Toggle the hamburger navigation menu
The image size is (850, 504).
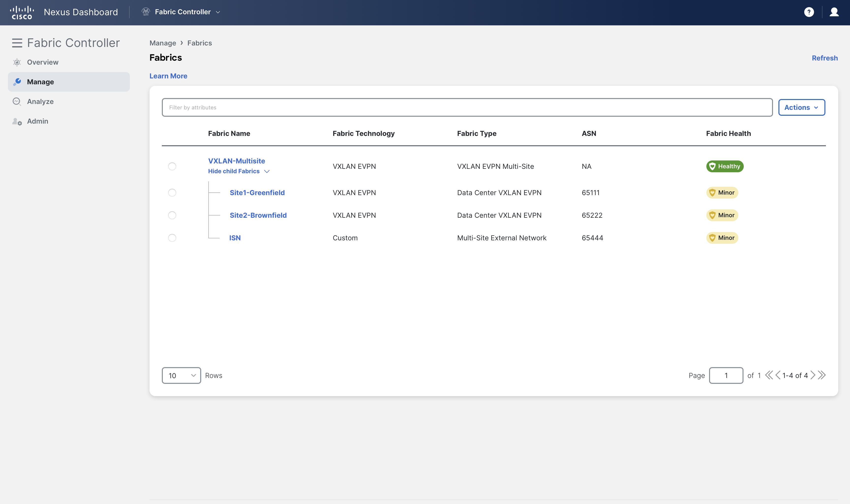[17, 43]
